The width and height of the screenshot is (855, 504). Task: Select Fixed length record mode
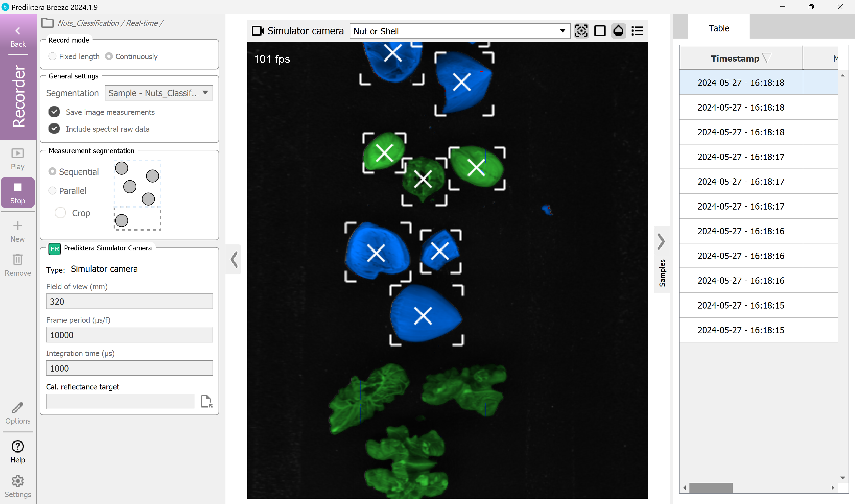[52, 56]
